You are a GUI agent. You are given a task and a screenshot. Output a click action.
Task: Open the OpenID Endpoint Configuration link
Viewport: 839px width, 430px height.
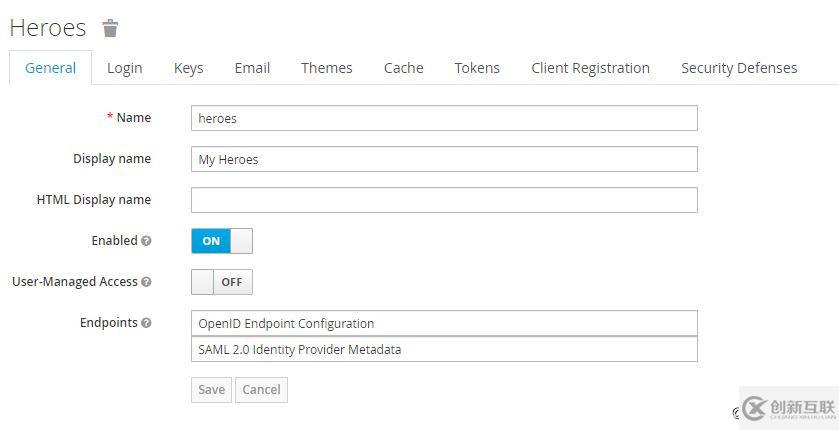[x=286, y=324]
